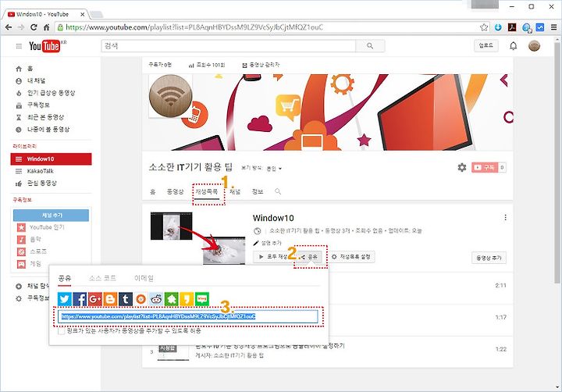
Task: Open the channel 정보 tab
Action: click(258, 191)
